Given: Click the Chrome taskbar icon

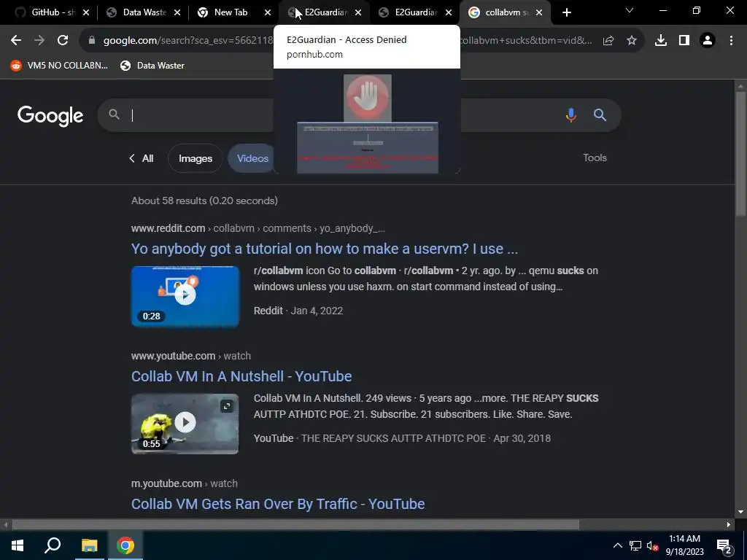Looking at the screenshot, I should click(x=125, y=545).
